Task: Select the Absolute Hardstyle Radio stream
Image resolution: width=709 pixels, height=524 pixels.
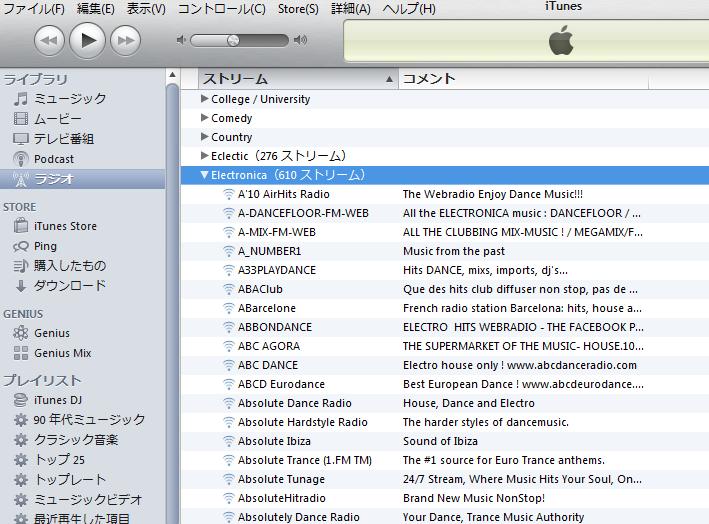Action: 303,422
